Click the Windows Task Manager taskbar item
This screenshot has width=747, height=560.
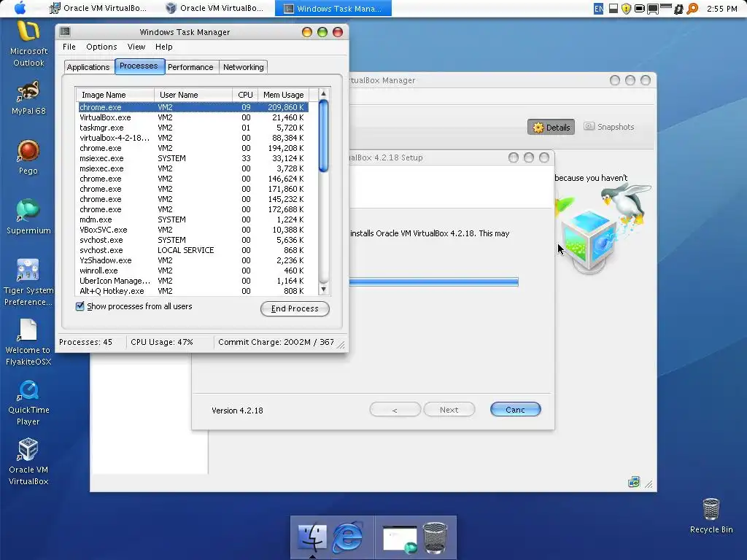point(333,8)
